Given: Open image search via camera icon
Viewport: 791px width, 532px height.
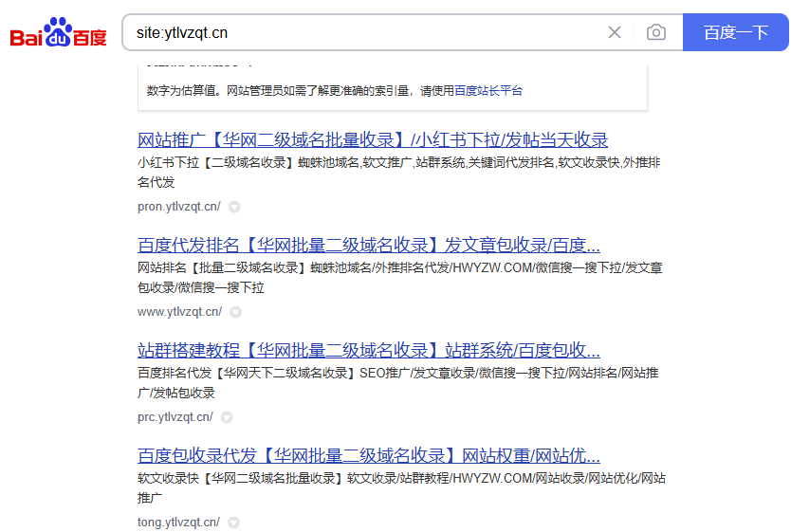Looking at the screenshot, I should click(x=655, y=33).
